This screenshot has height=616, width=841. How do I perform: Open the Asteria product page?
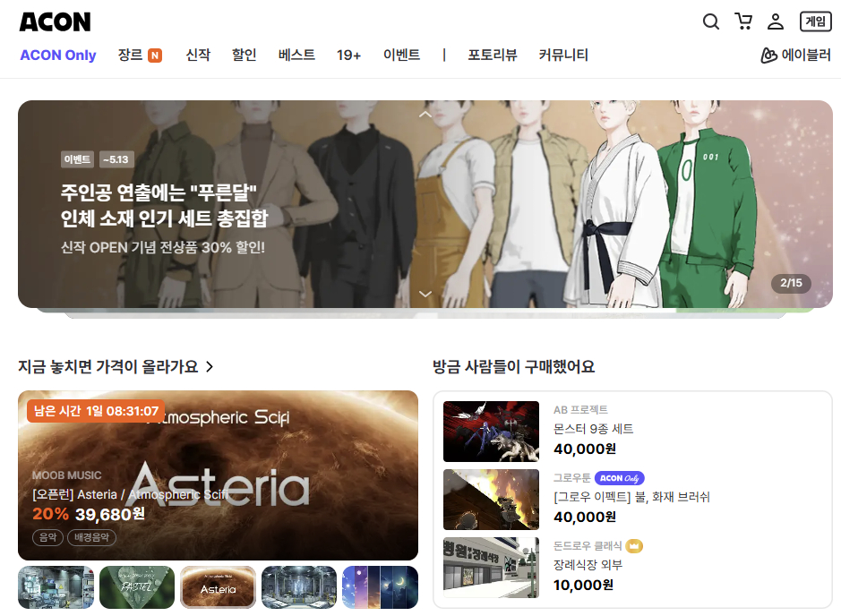coord(218,475)
